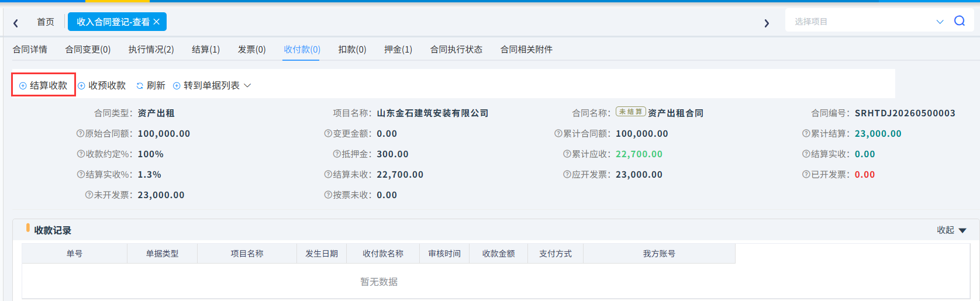The height and width of the screenshot is (301, 980).
Task: Click the 收款记录 section title
Action: point(53,230)
